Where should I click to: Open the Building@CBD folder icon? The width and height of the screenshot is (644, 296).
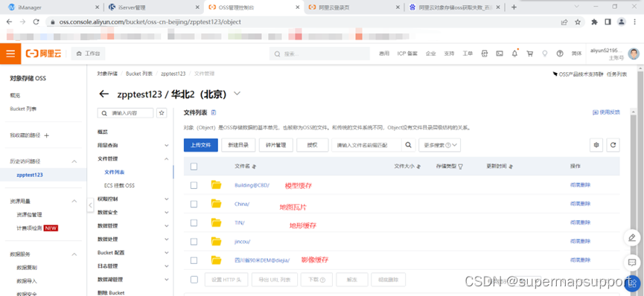pyautogui.click(x=216, y=184)
